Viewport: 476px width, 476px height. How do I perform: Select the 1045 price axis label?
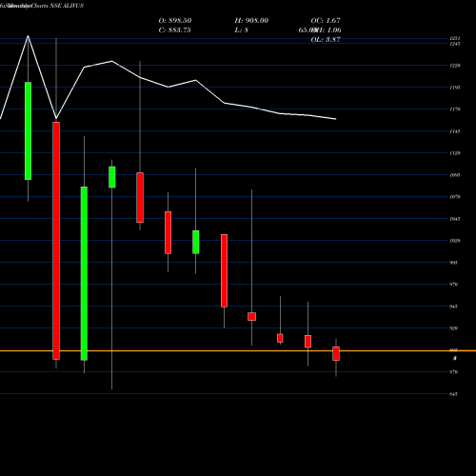(455, 219)
